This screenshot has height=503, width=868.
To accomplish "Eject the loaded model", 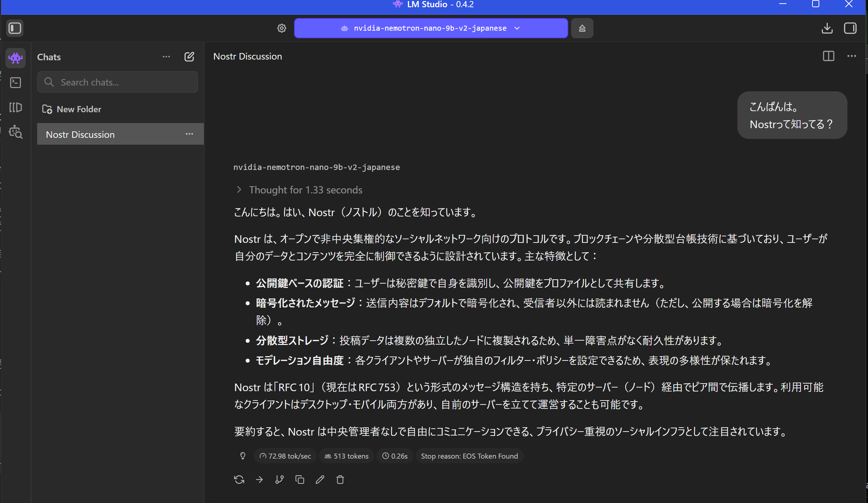I will [x=582, y=28].
